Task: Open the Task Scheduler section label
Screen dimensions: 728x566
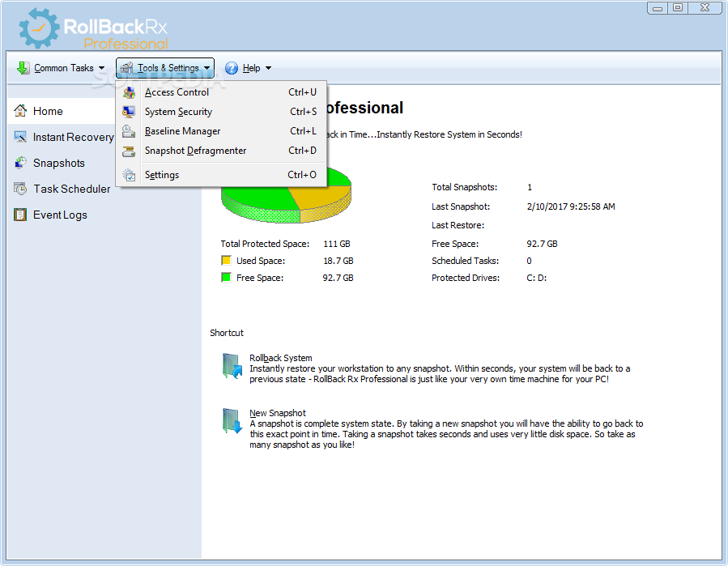Action: [72, 189]
